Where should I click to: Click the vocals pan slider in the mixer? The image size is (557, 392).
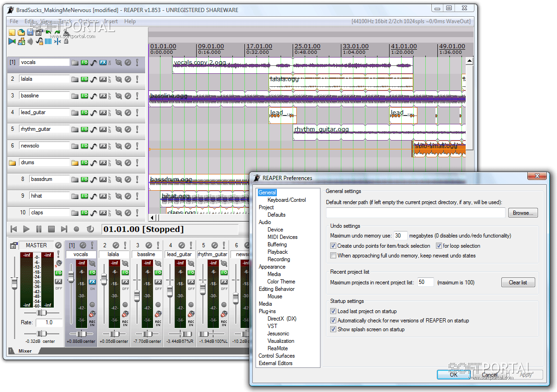pyautogui.click(x=81, y=334)
